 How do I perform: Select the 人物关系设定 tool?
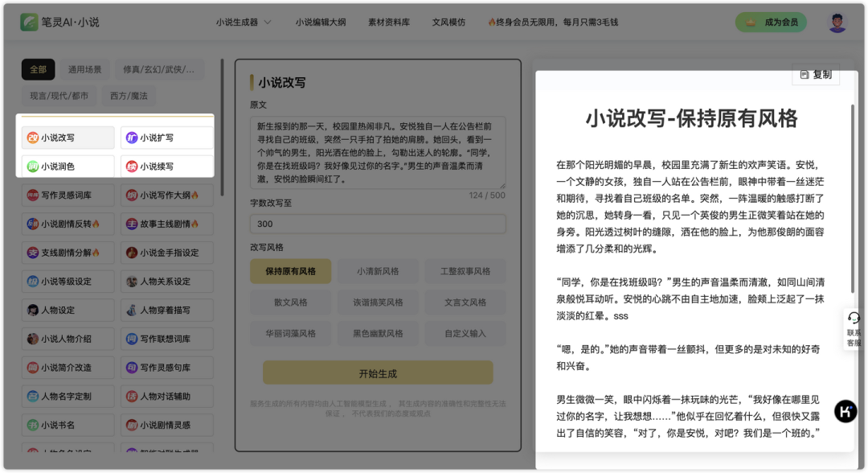[x=166, y=281]
